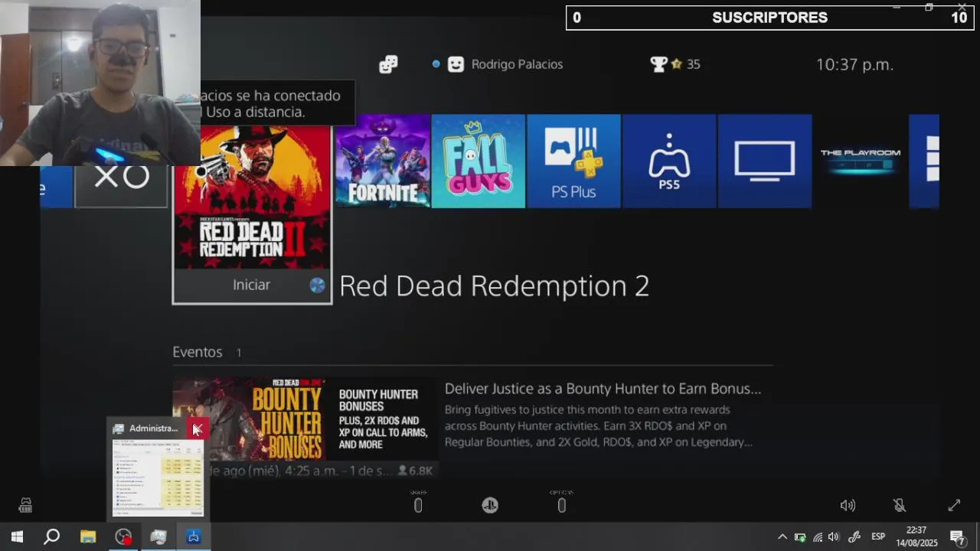
Task: Start Red Dead Redemption 2 with Iniciar
Action: pyautogui.click(x=252, y=285)
